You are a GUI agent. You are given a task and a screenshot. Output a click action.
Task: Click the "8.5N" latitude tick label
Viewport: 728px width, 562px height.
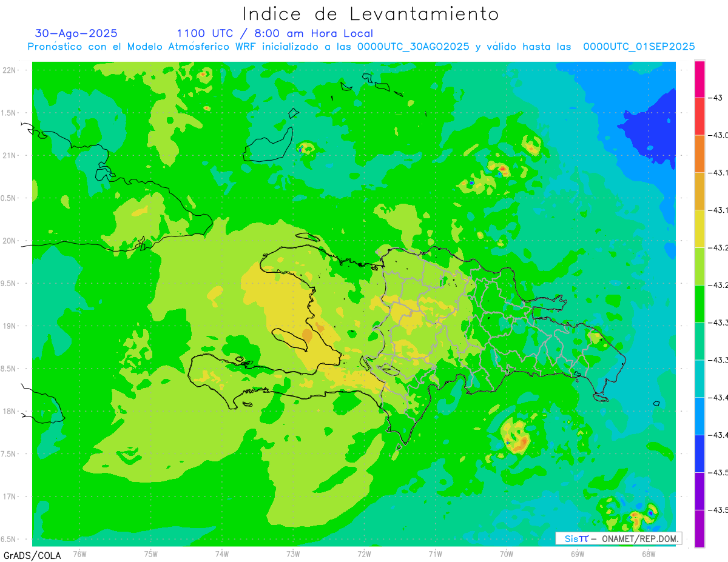(x=9, y=369)
